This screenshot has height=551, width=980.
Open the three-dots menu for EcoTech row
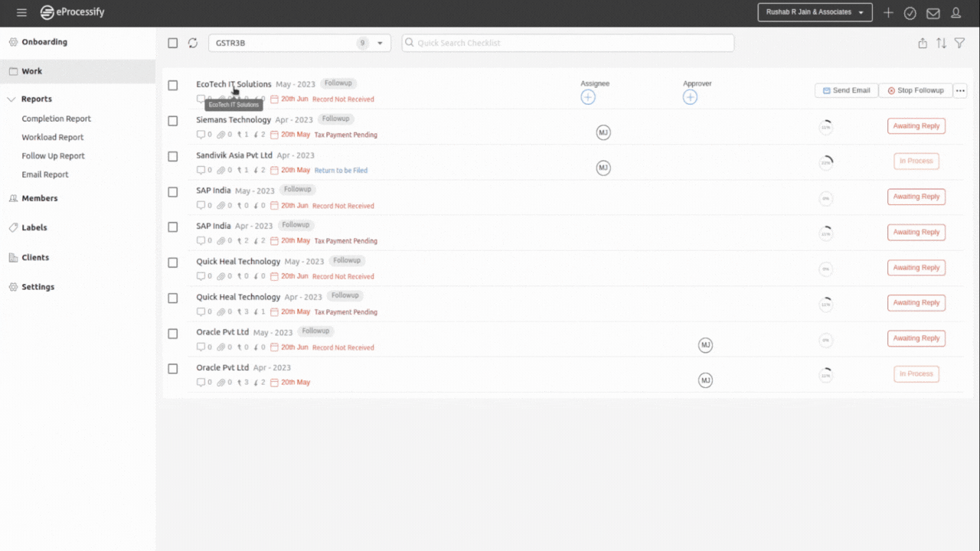click(960, 90)
